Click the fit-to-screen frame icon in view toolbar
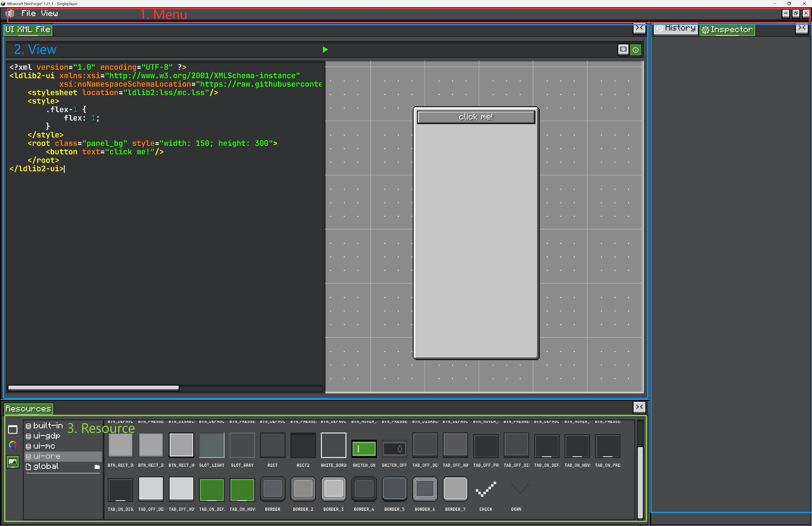This screenshot has height=526, width=812. click(x=623, y=49)
